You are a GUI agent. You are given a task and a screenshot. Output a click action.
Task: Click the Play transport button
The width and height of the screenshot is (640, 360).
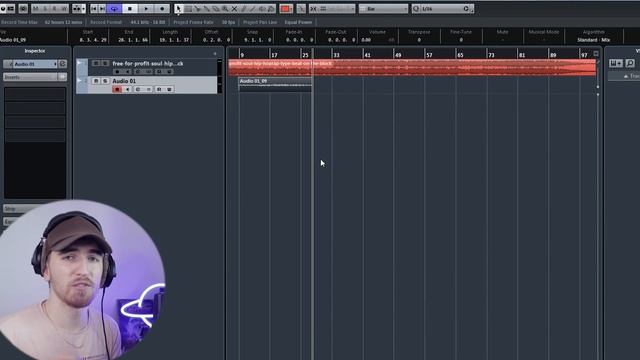146,9
